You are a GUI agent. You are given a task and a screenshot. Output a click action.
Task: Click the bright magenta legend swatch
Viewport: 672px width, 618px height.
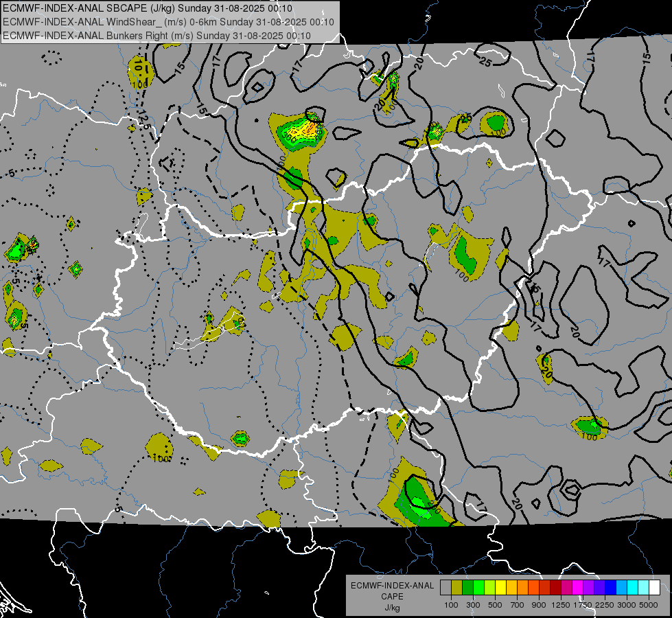coord(578,587)
